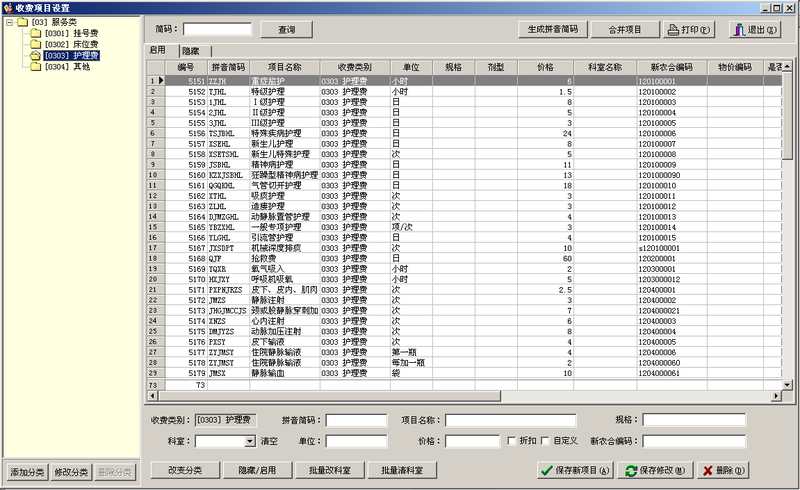Screen dimensions: 800x490
Task: Click the folder icon of [0304] 其他
Action: pos(35,67)
